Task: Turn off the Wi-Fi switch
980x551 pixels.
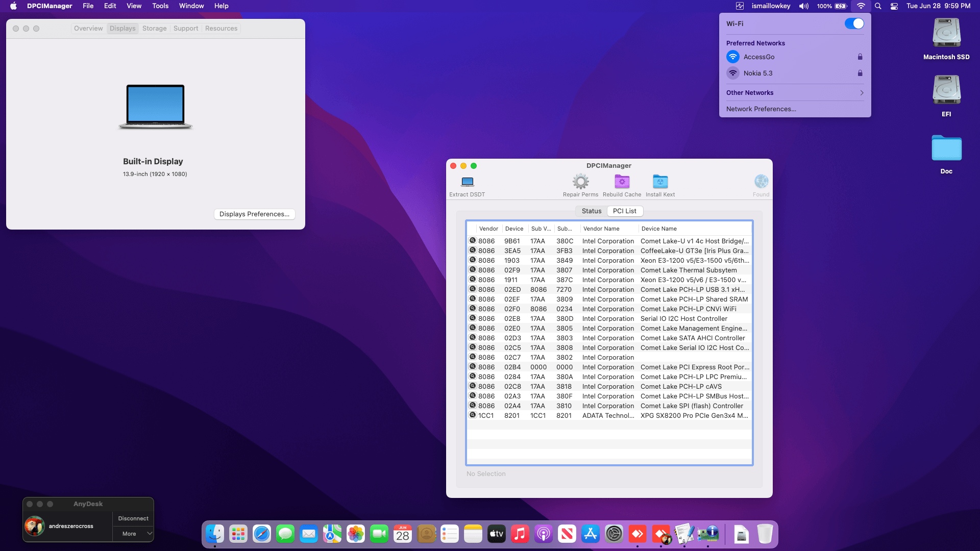Action: pos(854,24)
